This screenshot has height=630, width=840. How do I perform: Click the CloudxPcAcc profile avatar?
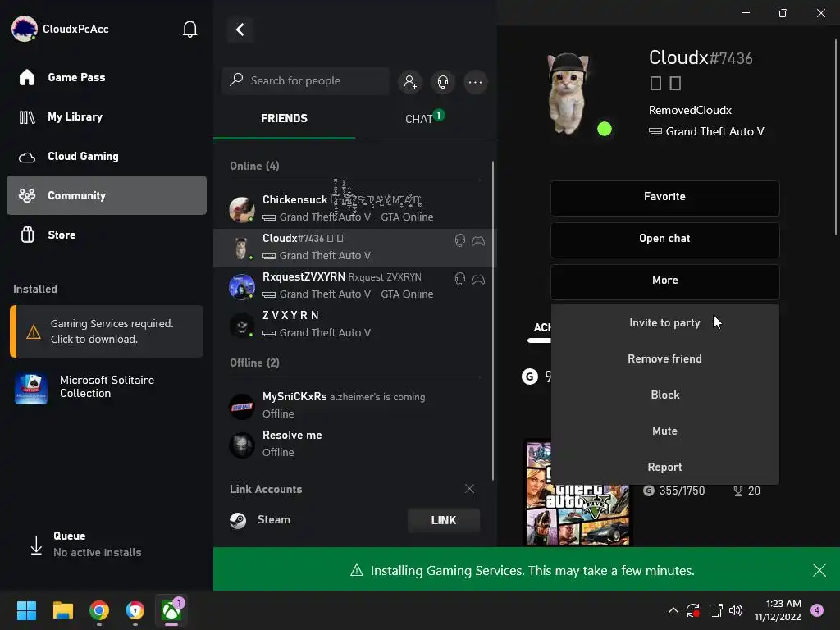[24, 29]
